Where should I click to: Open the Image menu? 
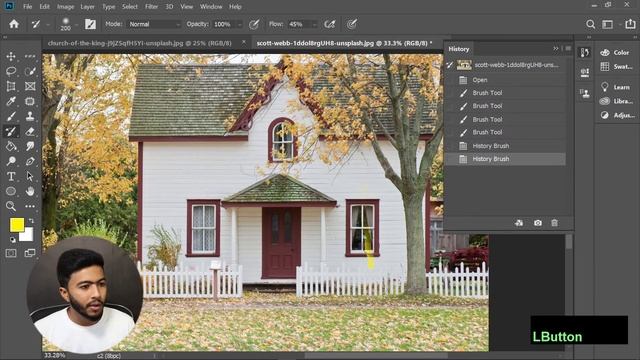point(65,7)
